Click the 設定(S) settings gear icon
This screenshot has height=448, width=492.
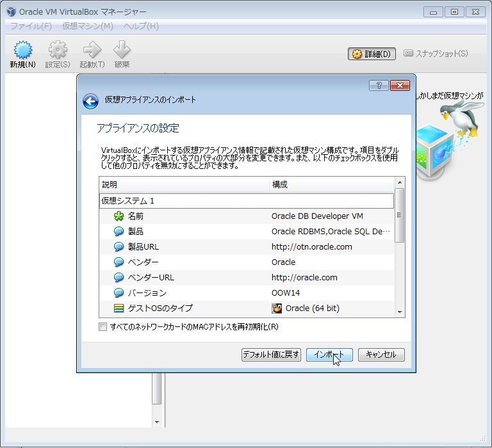[x=58, y=50]
